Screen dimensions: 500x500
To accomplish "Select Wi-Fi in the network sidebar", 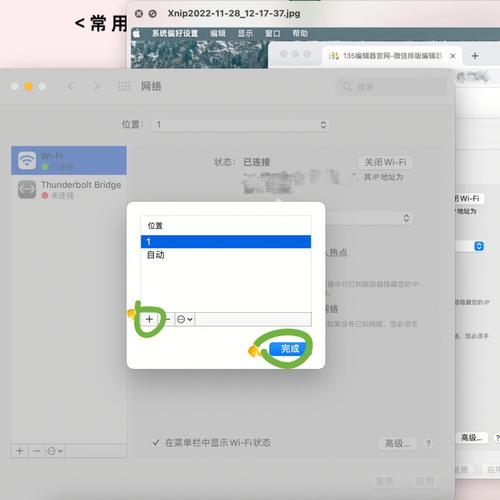I will [69, 160].
